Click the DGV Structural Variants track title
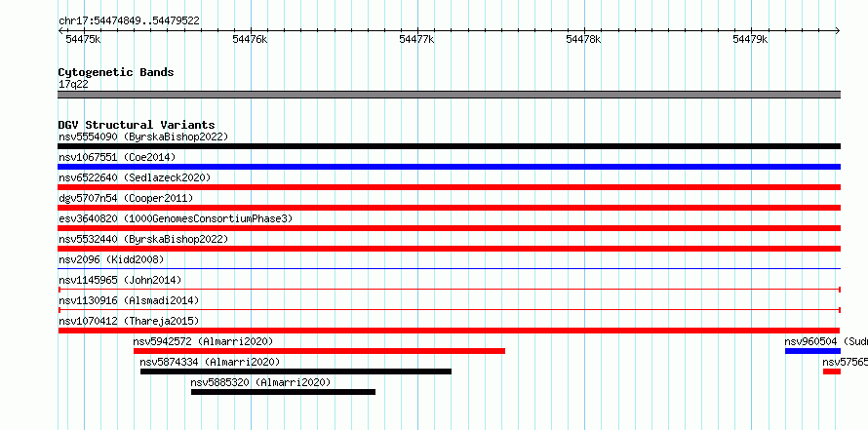Screen dimensions: 868x430 coord(137,125)
